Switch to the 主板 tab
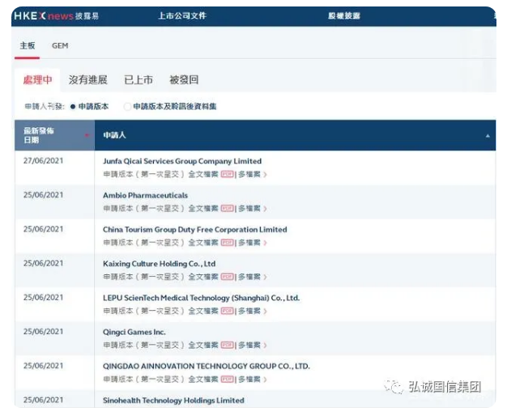 pyautogui.click(x=28, y=46)
